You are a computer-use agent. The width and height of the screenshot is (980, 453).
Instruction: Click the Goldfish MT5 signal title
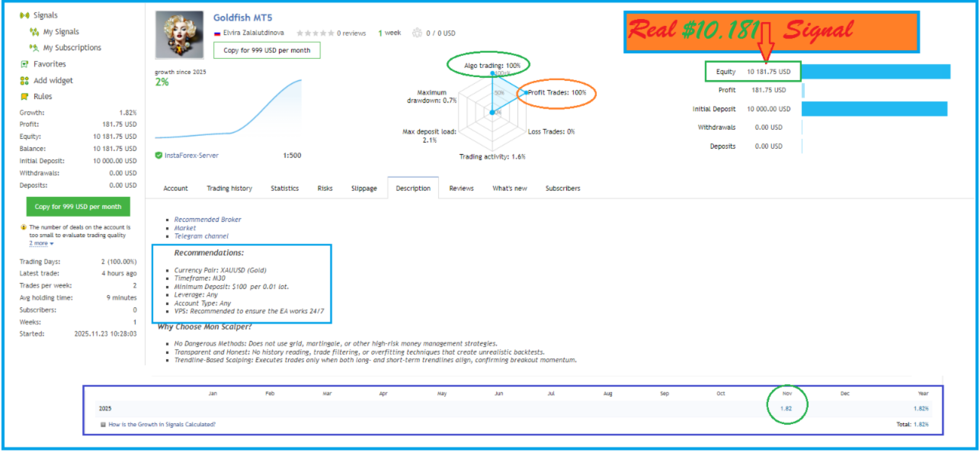(x=242, y=17)
